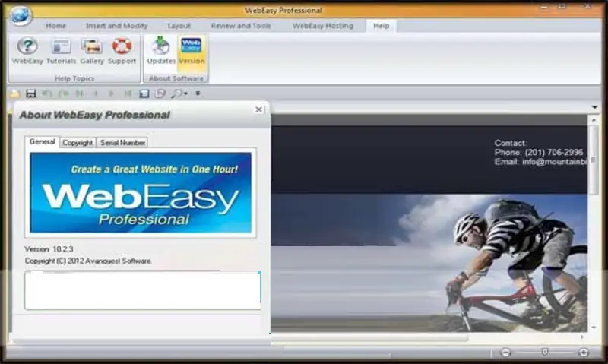Click the About Software group label
Viewport: 608px width, 364px height.
point(176,78)
